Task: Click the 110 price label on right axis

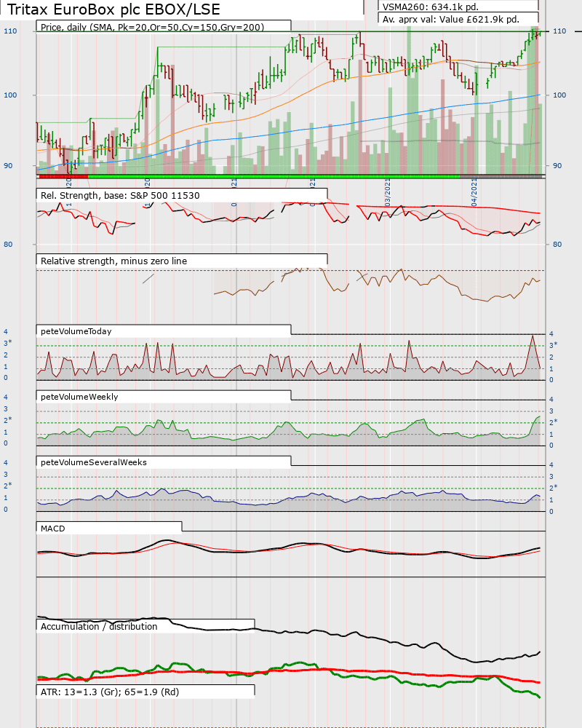Action: 559,31
